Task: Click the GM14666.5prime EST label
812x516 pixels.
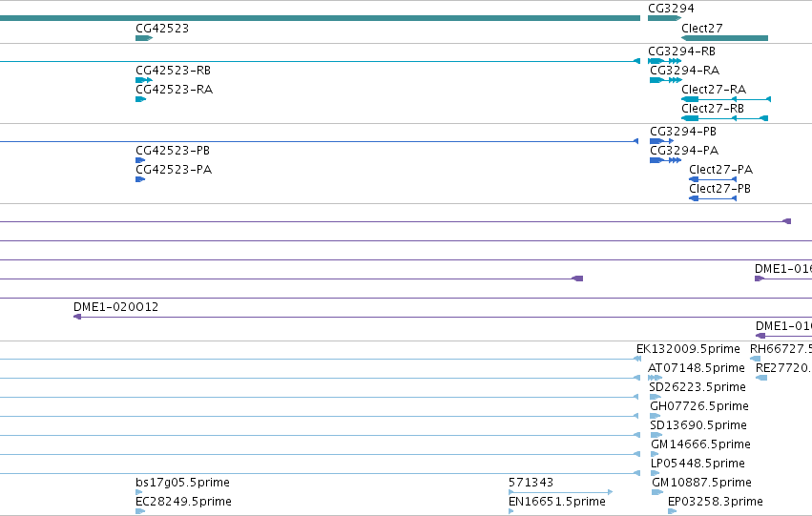Action: pyautogui.click(x=700, y=444)
